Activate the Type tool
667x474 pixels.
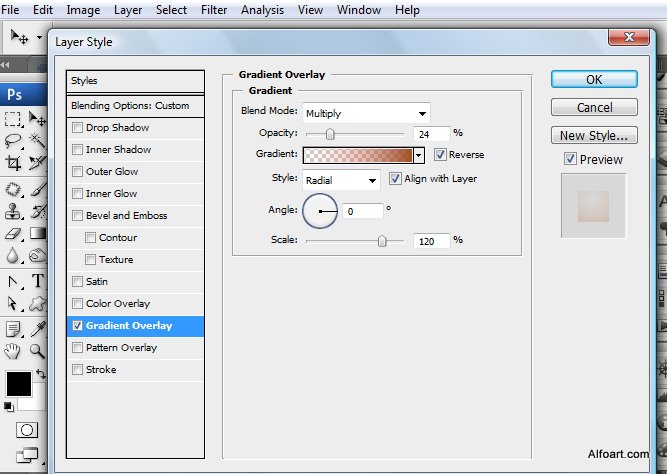[38, 281]
